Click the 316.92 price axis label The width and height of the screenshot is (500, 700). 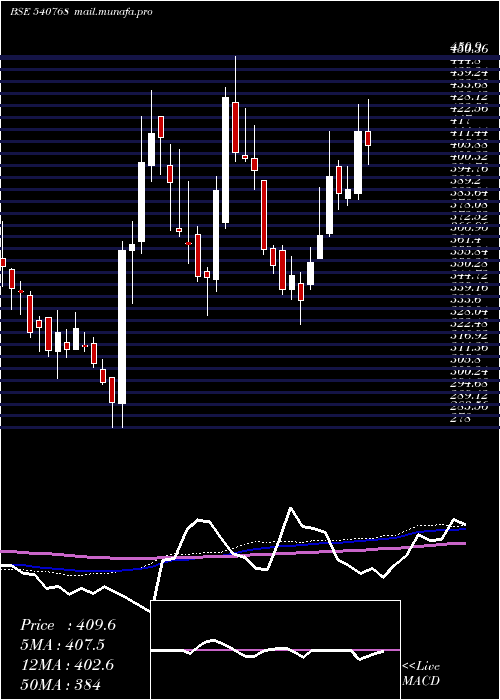coord(468,335)
